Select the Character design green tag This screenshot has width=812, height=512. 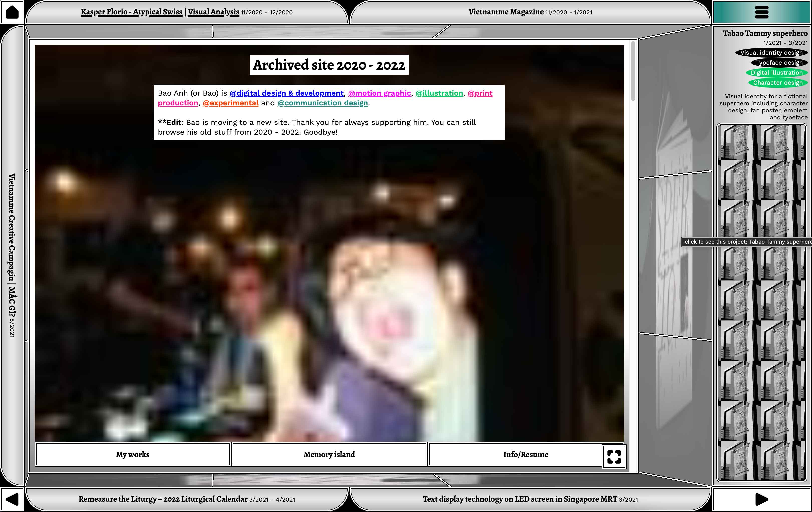[778, 83]
